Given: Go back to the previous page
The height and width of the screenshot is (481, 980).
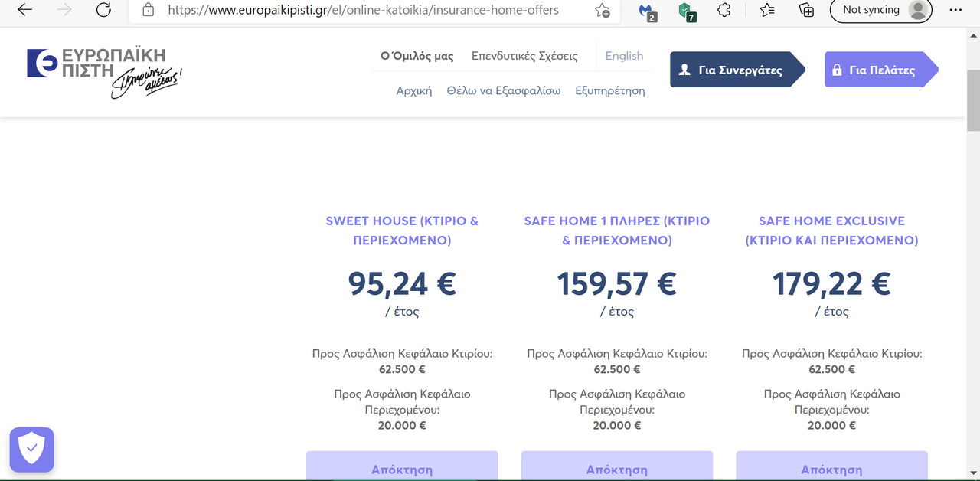Looking at the screenshot, I should tap(24, 10).
